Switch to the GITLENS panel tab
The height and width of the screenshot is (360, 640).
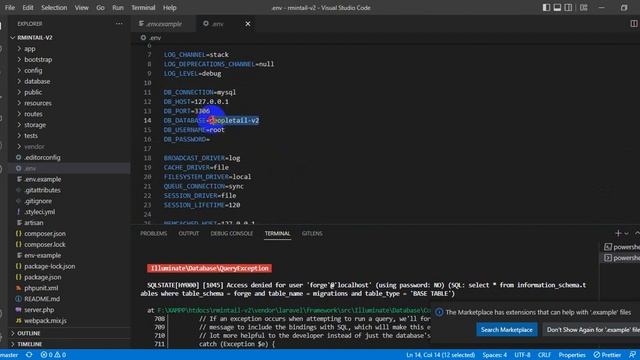point(312,233)
